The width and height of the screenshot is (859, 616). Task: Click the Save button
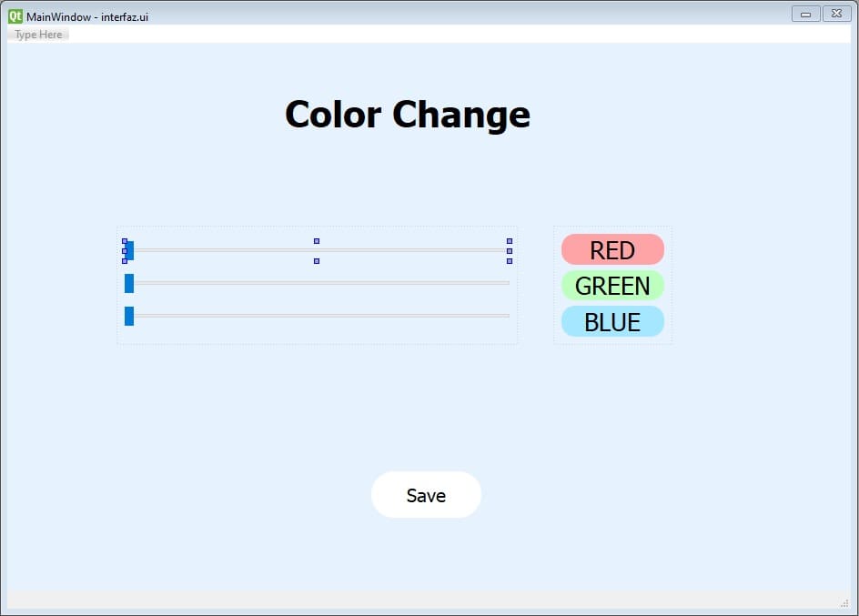426,495
